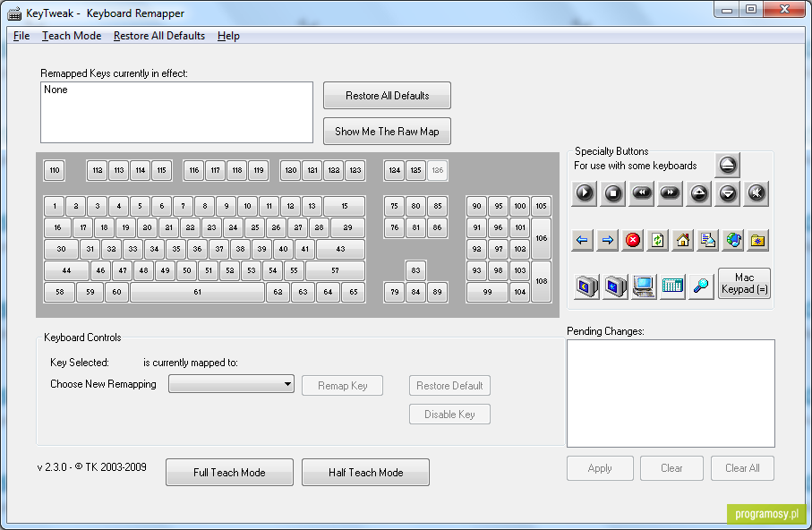Screen dimensions: 812x530
Task: Click the Remap Key button
Action: (x=342, y=386)
